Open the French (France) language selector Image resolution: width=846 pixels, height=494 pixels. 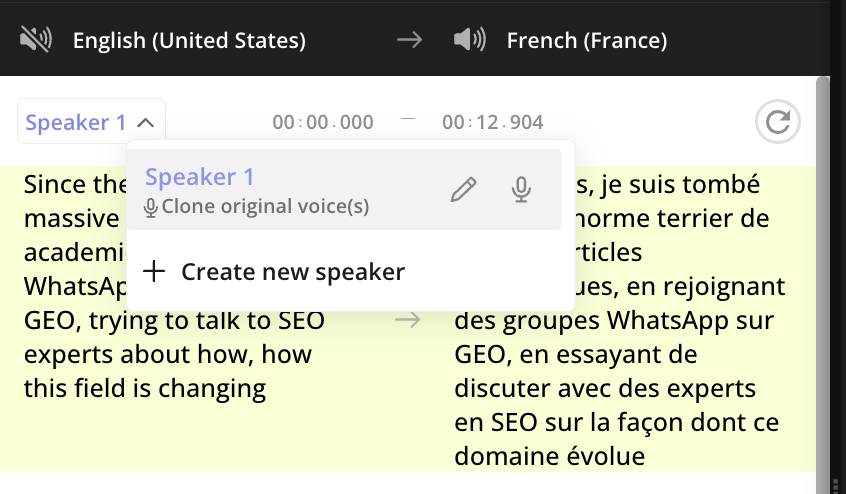pos(586,41)
